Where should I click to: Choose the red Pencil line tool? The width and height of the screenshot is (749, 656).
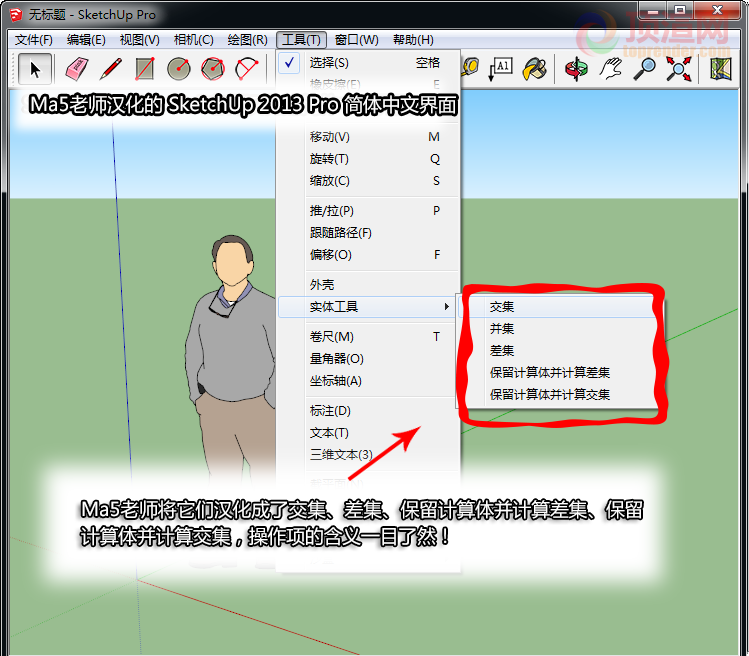(x=110, y=69)
